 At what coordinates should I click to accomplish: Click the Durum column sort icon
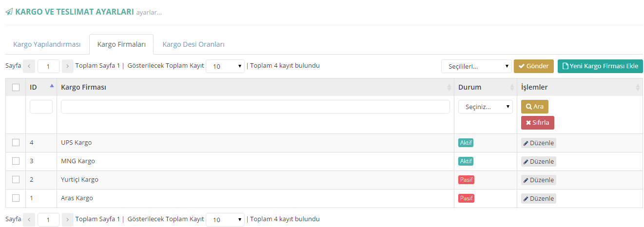coord(512,87)
